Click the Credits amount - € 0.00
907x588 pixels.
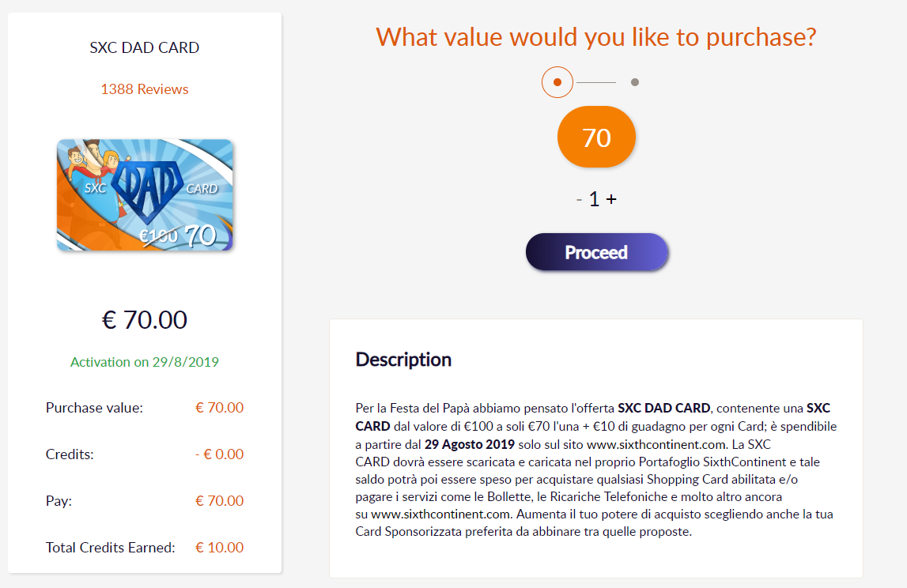pos(219,454)
